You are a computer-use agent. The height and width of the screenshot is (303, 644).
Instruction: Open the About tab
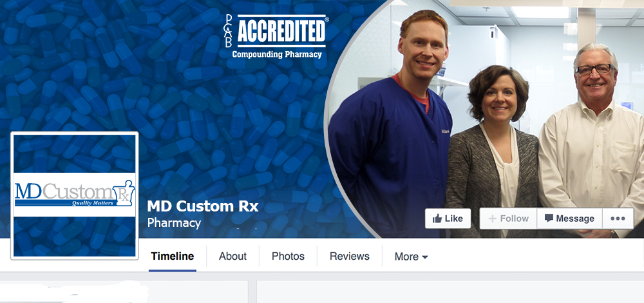coord(232,256)
